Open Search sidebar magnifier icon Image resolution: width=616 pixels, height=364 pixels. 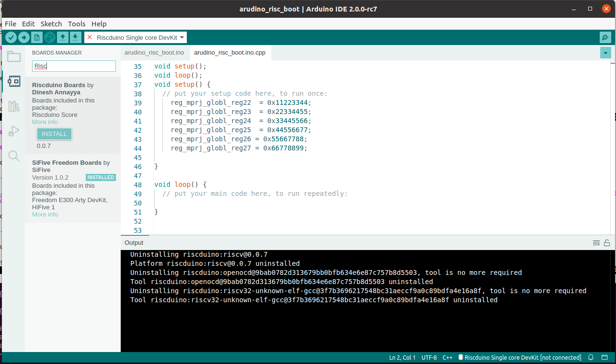point(14,156)
